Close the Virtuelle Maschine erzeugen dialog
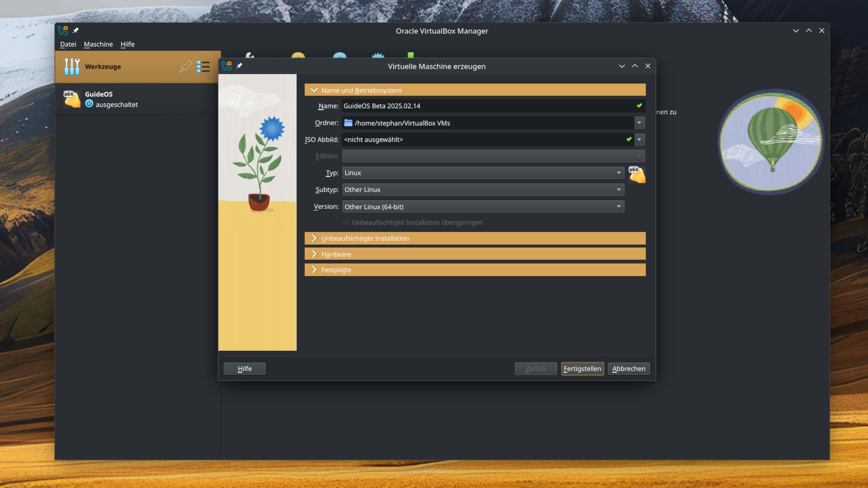This screenshot has height=488, width=868. coord(648,66)
